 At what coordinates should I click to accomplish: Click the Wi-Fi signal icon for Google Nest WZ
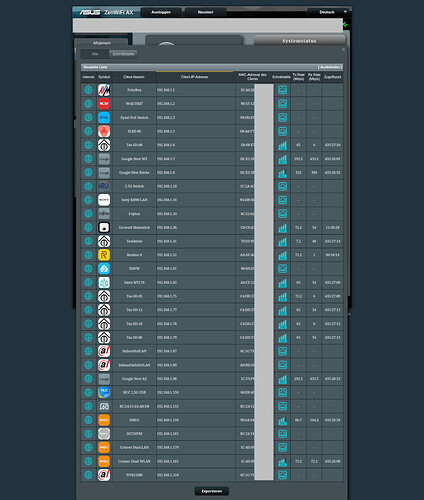tap(283, 159)
